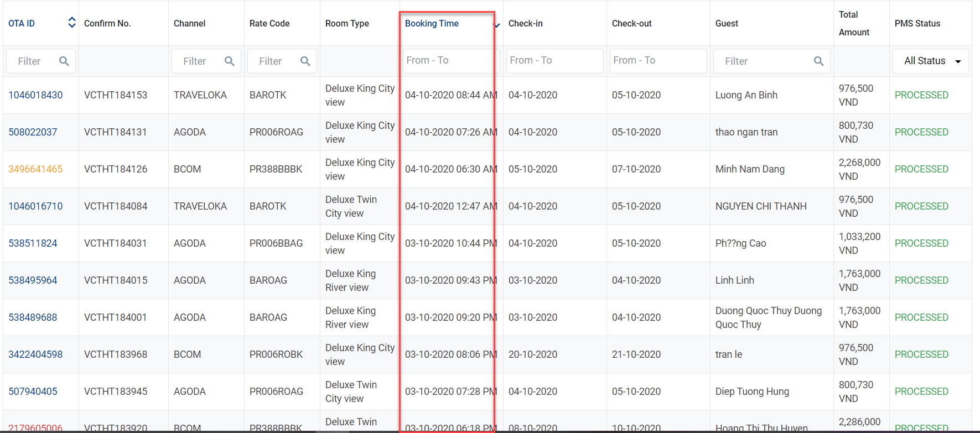
Task: Focus the Channel filter field
Action: tap(206, 61)
